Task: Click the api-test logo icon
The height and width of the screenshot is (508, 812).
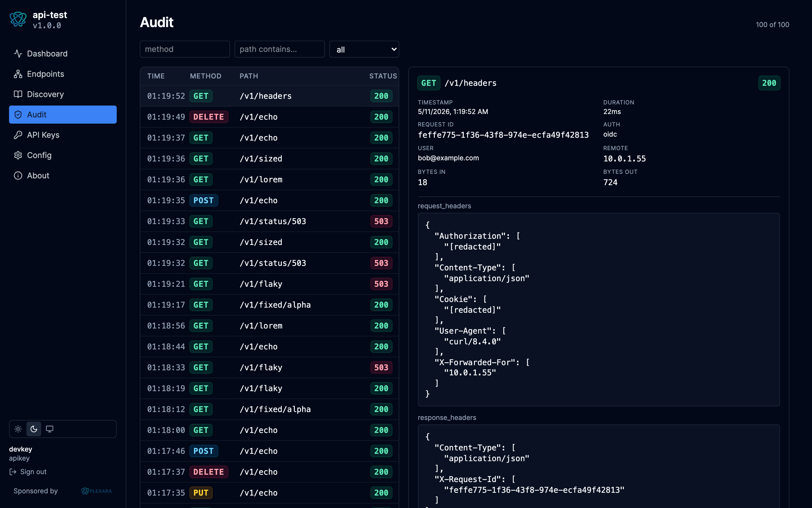Action: tap(18, 19)
